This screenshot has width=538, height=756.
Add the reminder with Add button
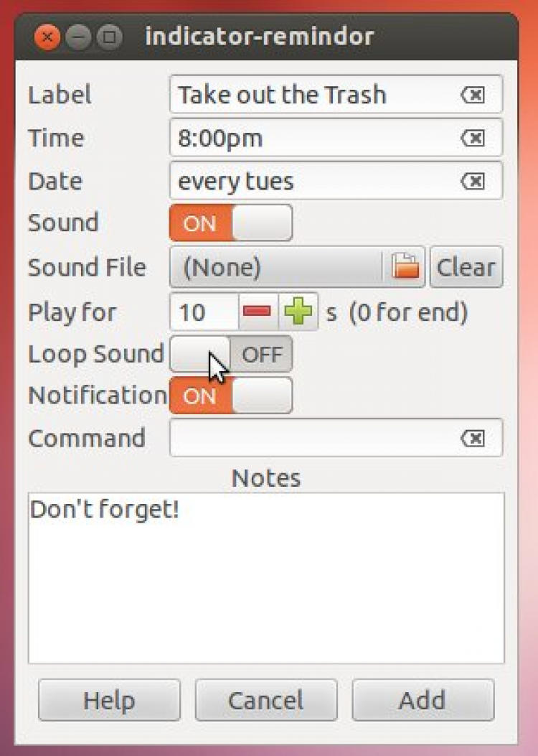tap(423, 700)
